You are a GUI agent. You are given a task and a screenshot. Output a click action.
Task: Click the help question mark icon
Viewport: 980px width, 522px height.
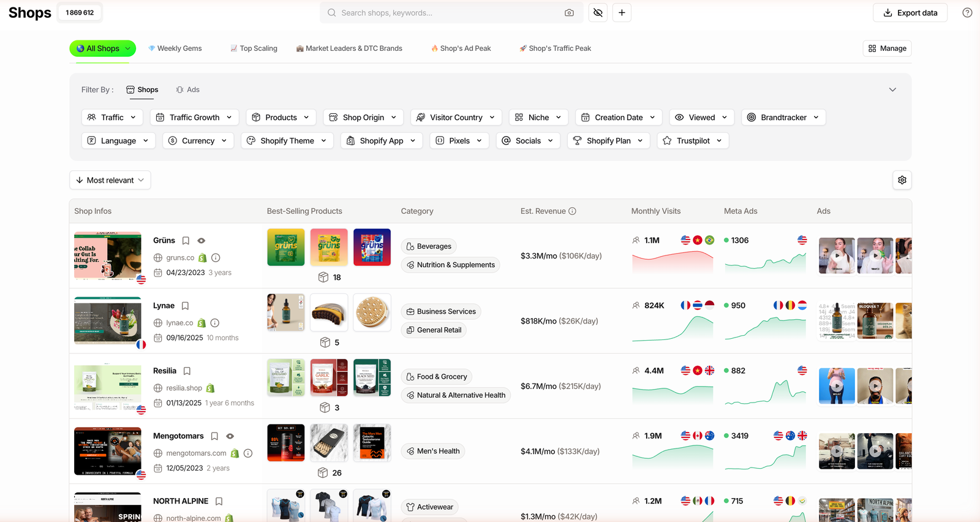click(x=967, y=13)
